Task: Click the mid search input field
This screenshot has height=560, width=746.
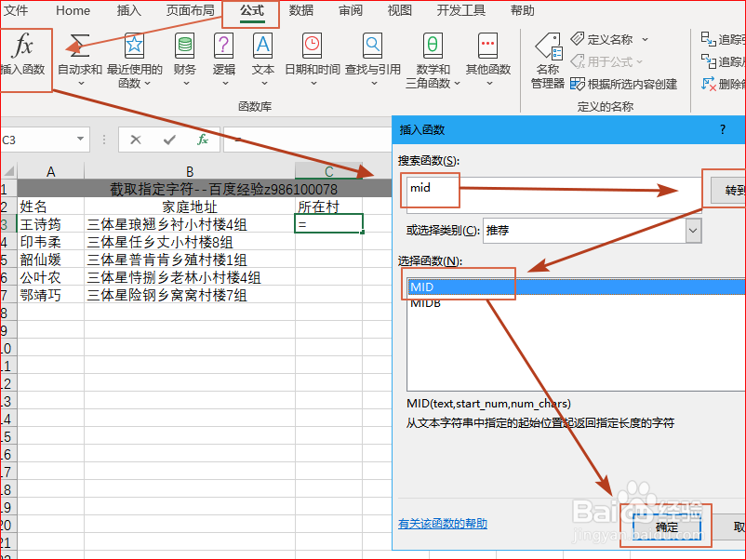Action: point(430,189)
